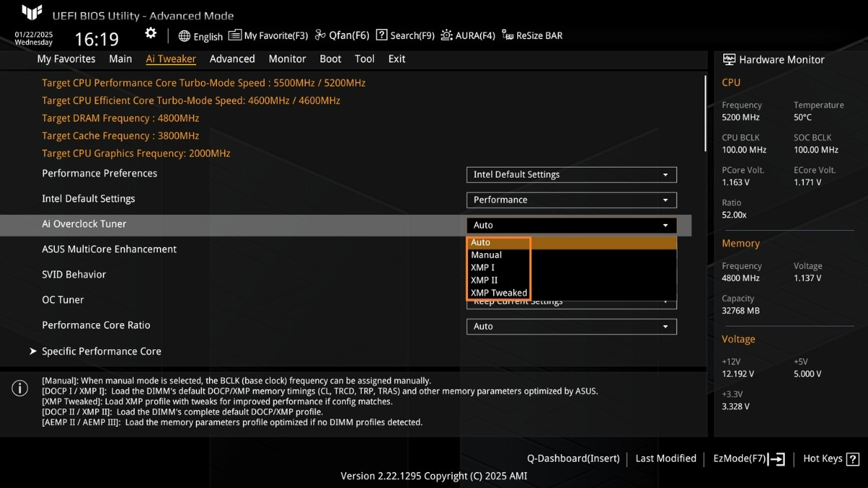Click the settings list scrollbar
Screen dimensions: 868x488
[706, 112]
